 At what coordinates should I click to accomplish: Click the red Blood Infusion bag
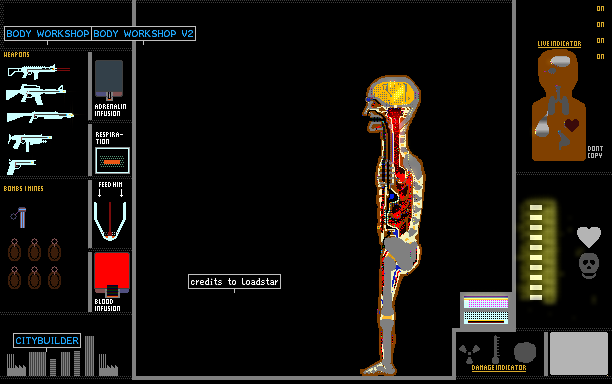[112, 274]
